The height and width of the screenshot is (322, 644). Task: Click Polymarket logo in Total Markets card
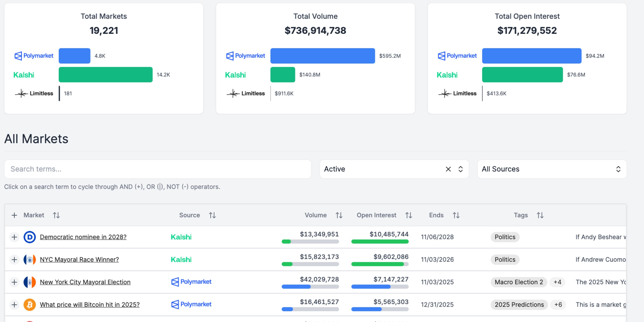tap(34, 56)
